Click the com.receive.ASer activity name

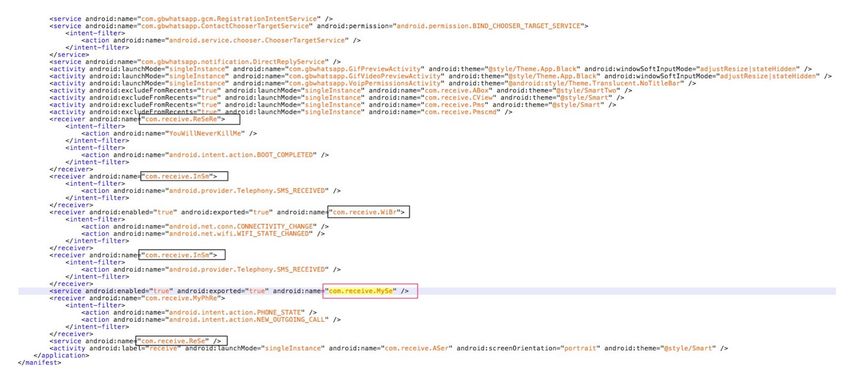coord(416,348)
